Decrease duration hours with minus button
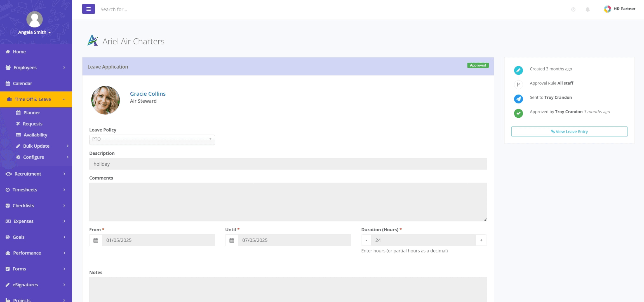 pyautogui.click(x=366, y=240)
